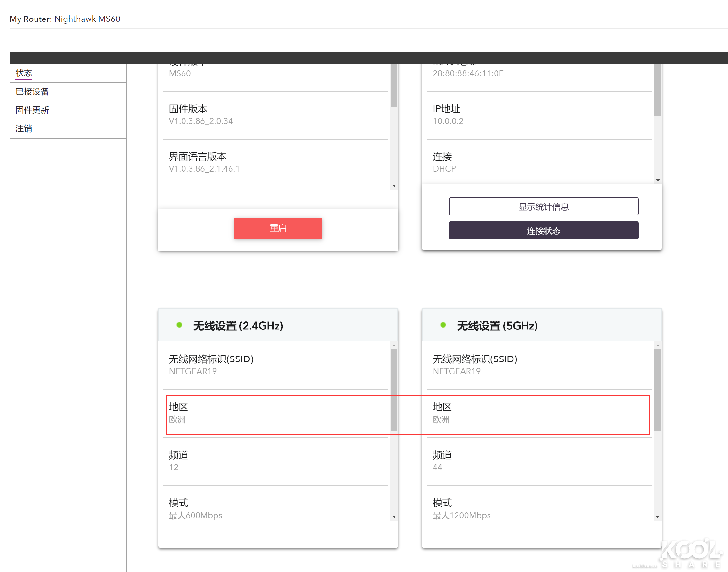Click the MS60 hardware version value
Image resolution: width=728 pixels, height=572 pixels.
[x=180, y=73]
